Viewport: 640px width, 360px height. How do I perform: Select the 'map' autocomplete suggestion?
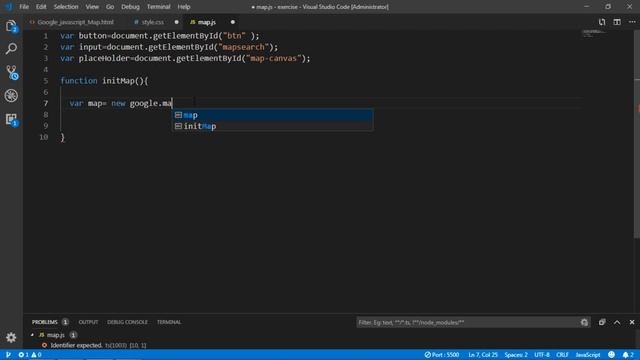pos(272,115)
